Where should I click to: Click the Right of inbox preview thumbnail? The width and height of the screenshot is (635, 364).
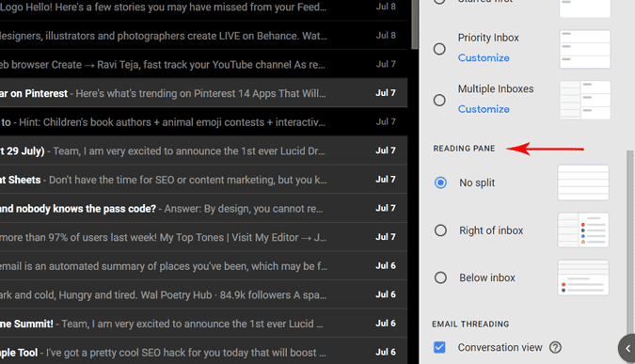pyautogui.click(x=583, y=230)
